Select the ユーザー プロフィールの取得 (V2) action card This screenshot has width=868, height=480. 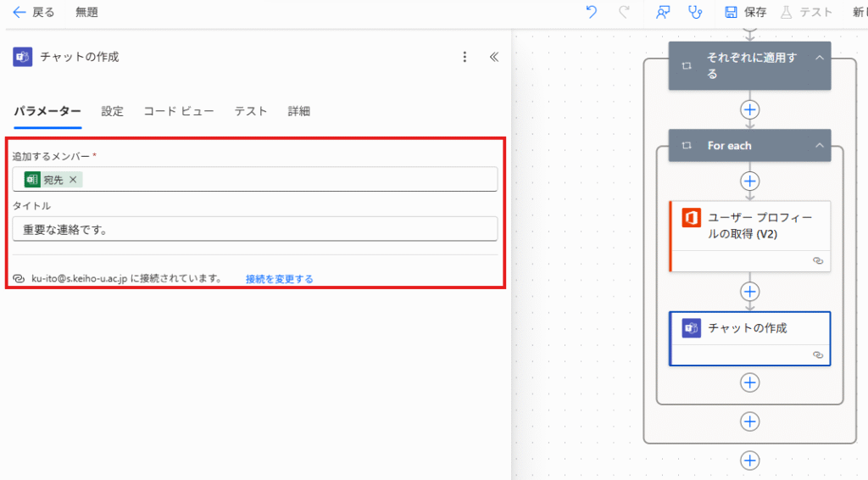[749, 236]
